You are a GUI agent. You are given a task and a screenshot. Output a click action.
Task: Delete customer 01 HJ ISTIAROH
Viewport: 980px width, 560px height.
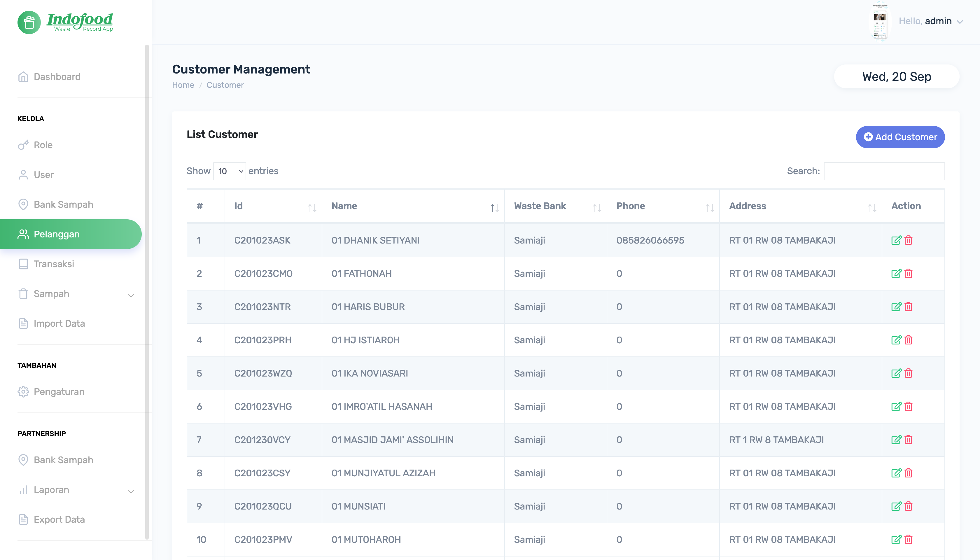coord(909,340)
